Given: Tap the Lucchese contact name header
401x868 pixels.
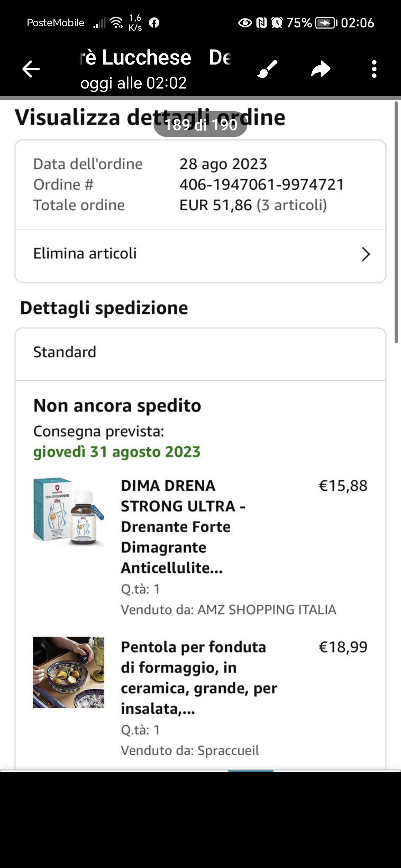Looking at the screenshot, I should (x=136, y=57).
